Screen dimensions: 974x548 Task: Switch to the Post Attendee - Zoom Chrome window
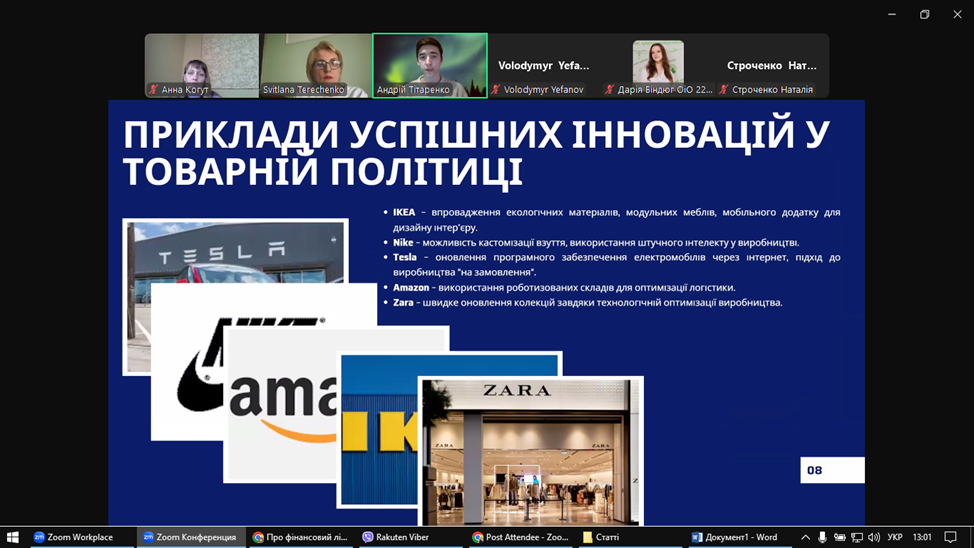[518, 537]
